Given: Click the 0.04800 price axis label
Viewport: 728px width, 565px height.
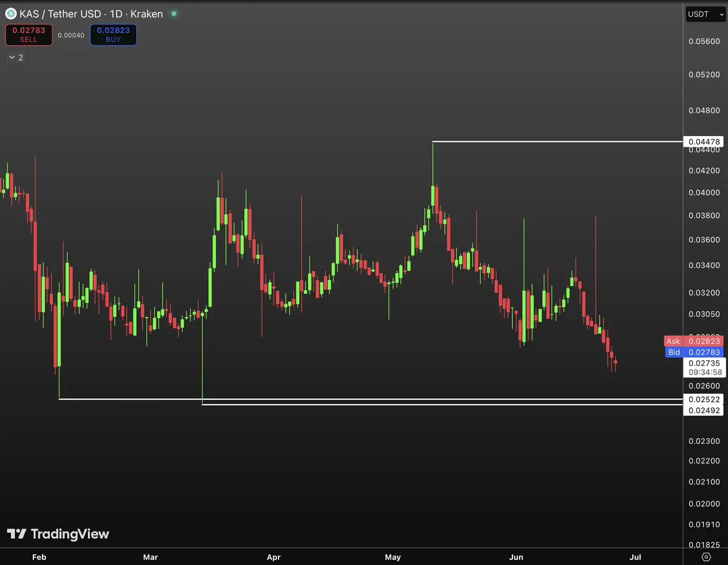Looking at the screenshot, I should [x=704, y=110].
